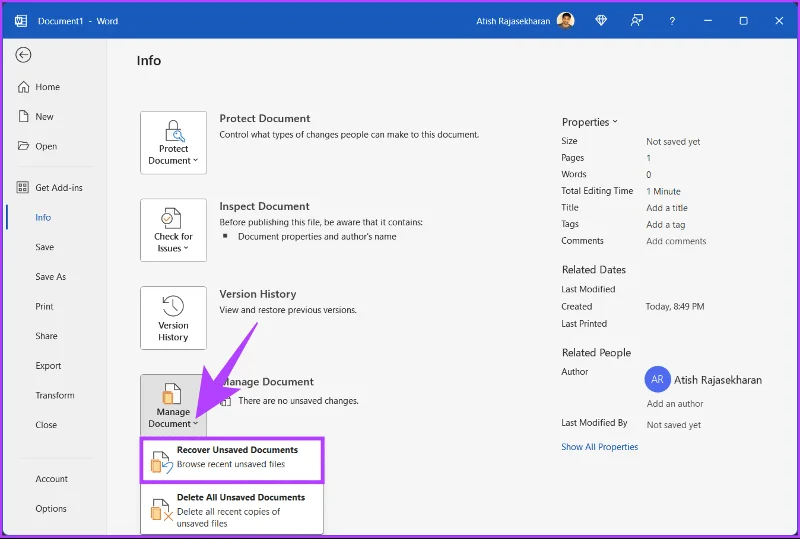The height and width of the screenshot is (539, 800).
Task: Click the Get Add-ins grid icon
Action: (22, 187)
